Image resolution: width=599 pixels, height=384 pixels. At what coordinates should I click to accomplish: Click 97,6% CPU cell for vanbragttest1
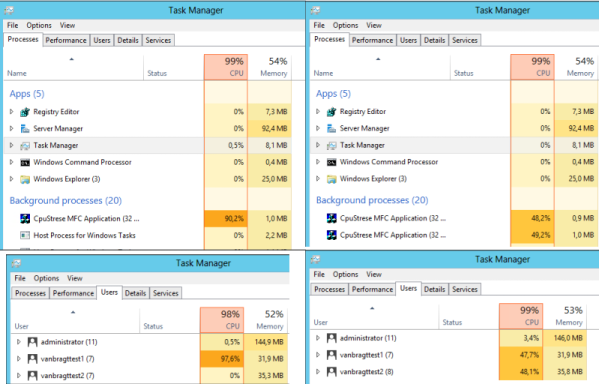(x=222, y=359)
